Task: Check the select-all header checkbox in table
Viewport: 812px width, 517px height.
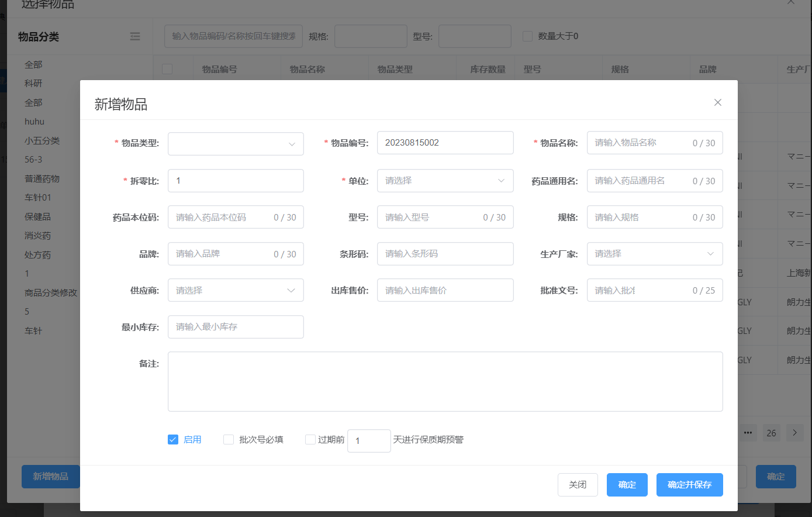Action: pos(167,69)
